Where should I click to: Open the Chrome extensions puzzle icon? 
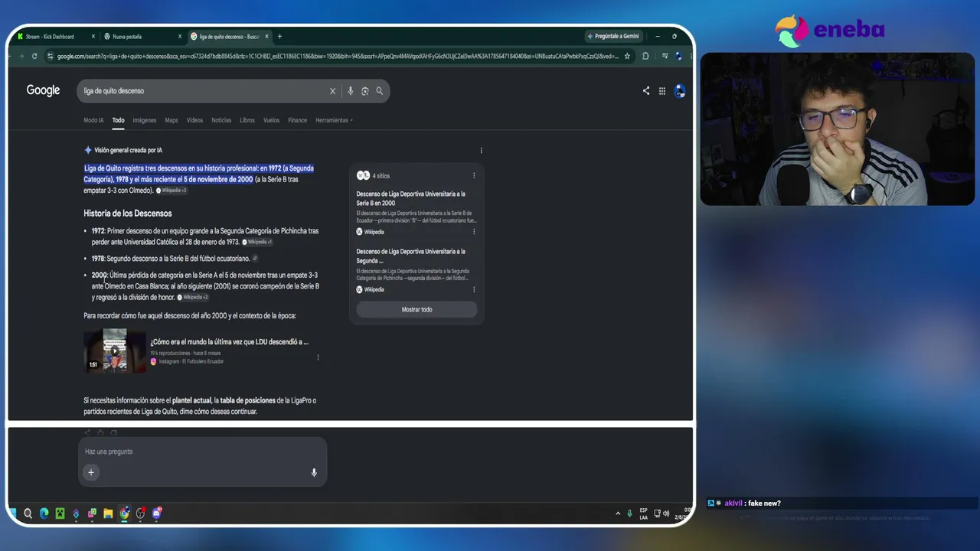(x=645, y=56)
